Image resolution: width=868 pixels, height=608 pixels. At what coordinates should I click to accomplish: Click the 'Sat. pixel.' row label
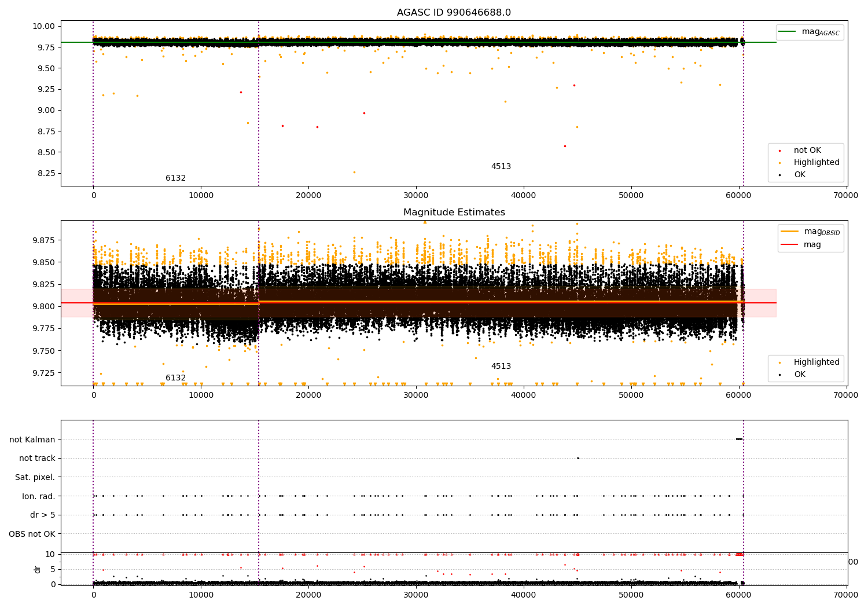[x=35, y=478]
